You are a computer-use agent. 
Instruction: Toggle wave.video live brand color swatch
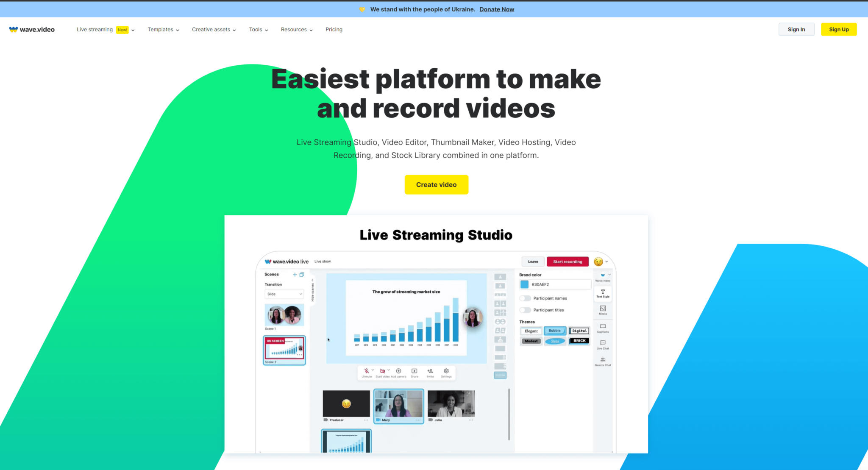[525, 284]
